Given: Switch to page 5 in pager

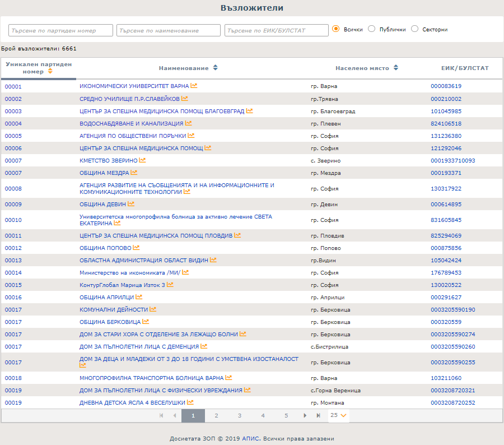Looking at the screenshot, I should pos(286,415).
